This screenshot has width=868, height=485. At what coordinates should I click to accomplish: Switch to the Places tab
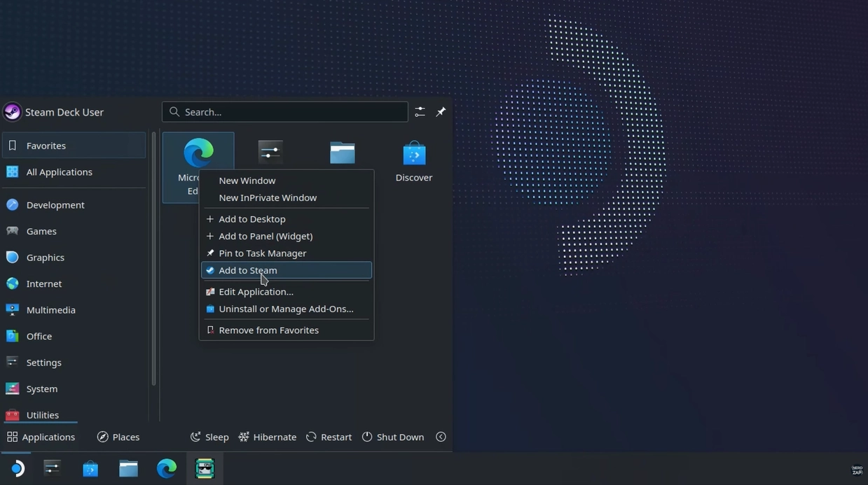(x=118, y=437)
